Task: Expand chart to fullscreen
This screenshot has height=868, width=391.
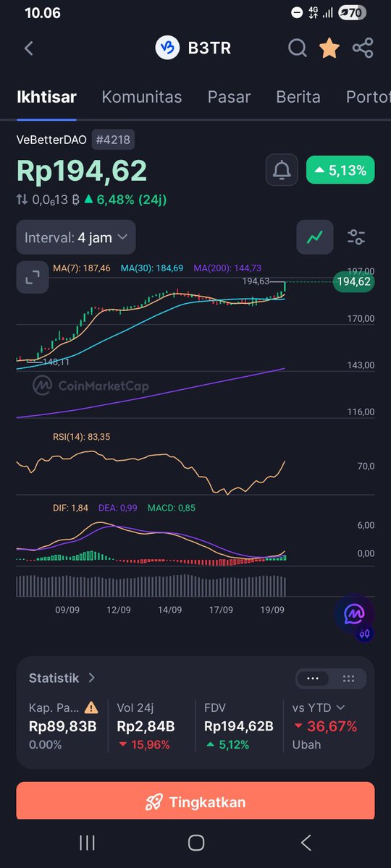Action: (x=33, y=278)
